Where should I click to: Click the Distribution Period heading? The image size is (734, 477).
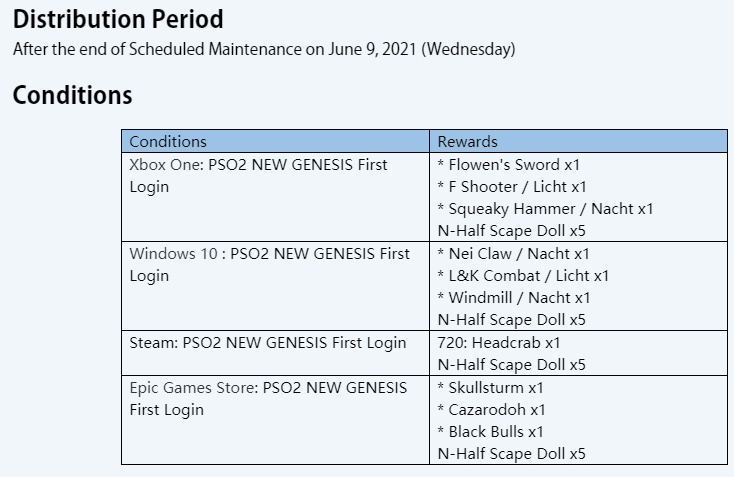[118, 19]
